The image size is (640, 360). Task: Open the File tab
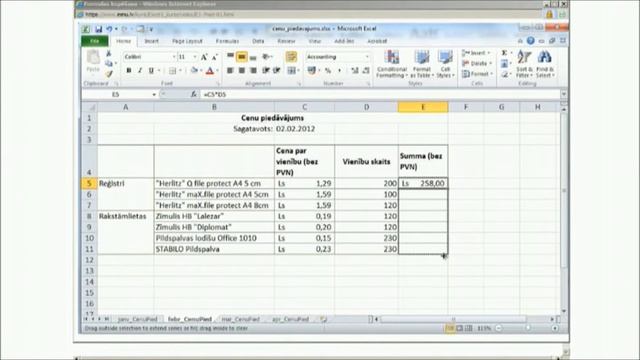click(95, 41)
